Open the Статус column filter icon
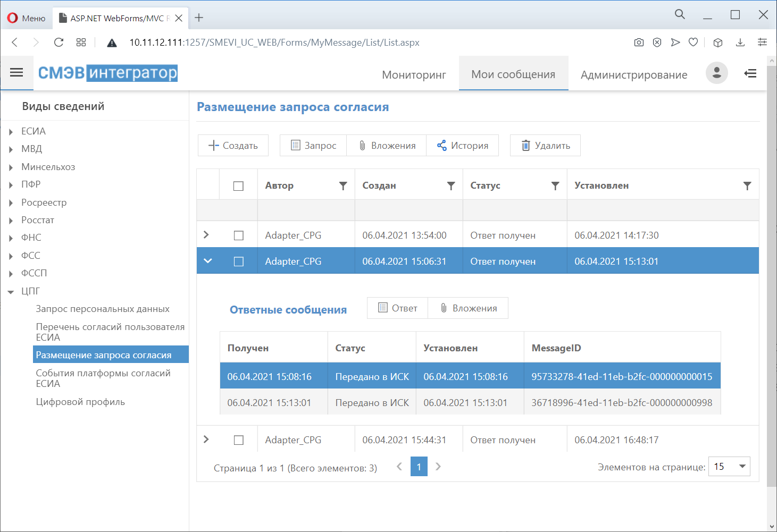Viewport: 777px width, 532px height. pos(555,185)
